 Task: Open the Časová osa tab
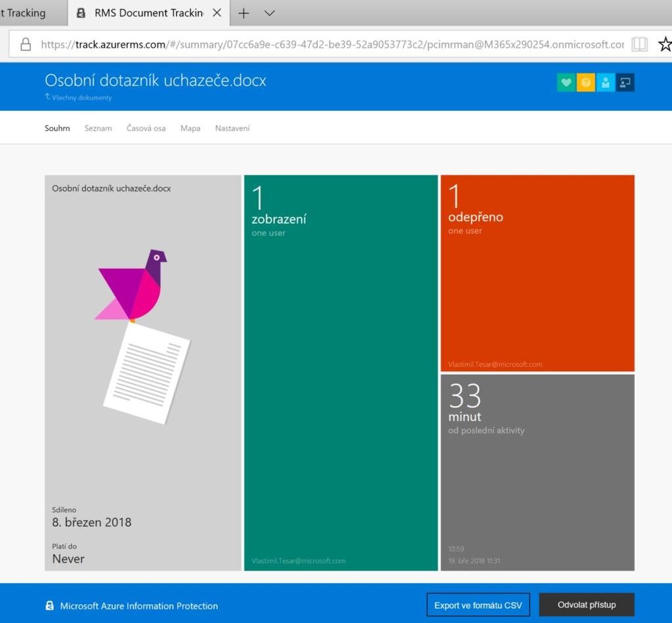tap(146, 128)
